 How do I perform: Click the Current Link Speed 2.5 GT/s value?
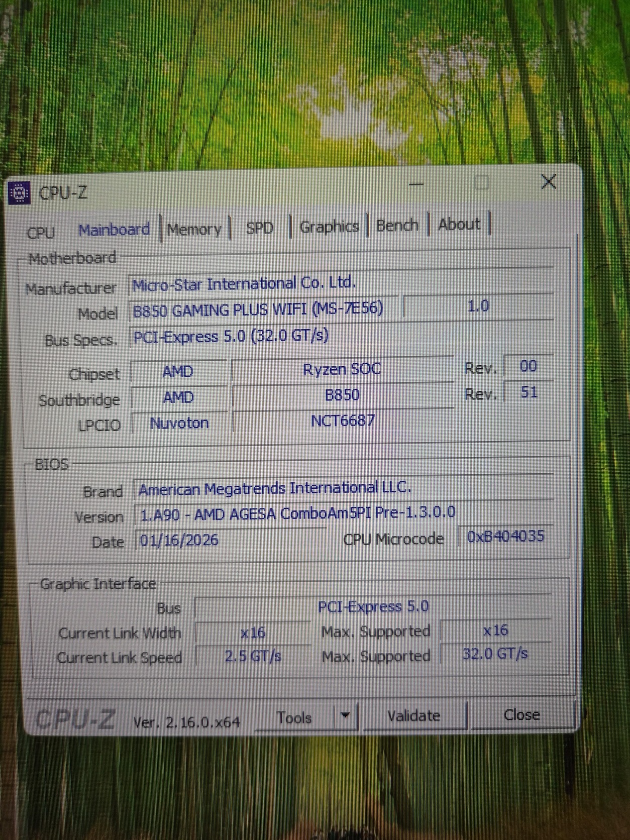point(253,656)
